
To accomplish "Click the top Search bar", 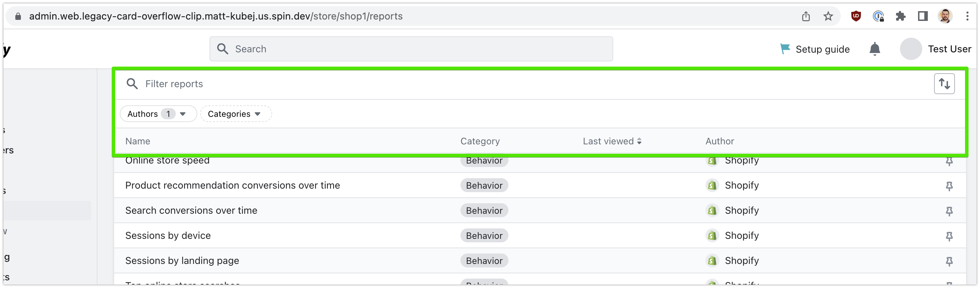I will click(x=411, y=49).
